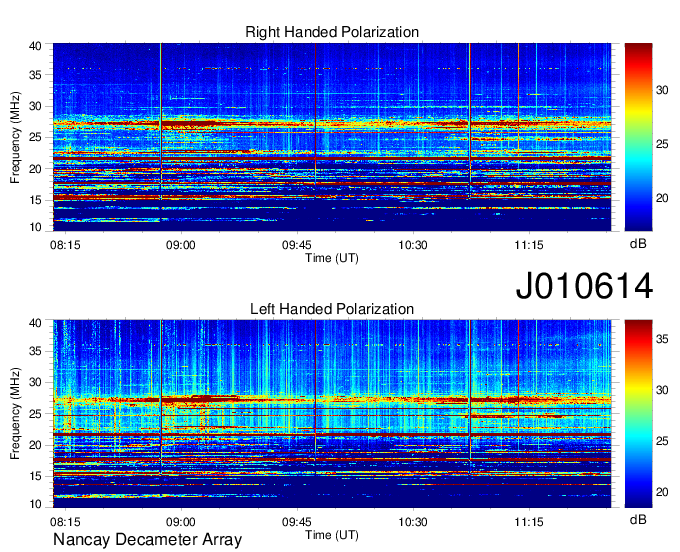Click the 25 dB label on top colorbar
Viewport: 680px width, 552px height.
click(662, 144)
